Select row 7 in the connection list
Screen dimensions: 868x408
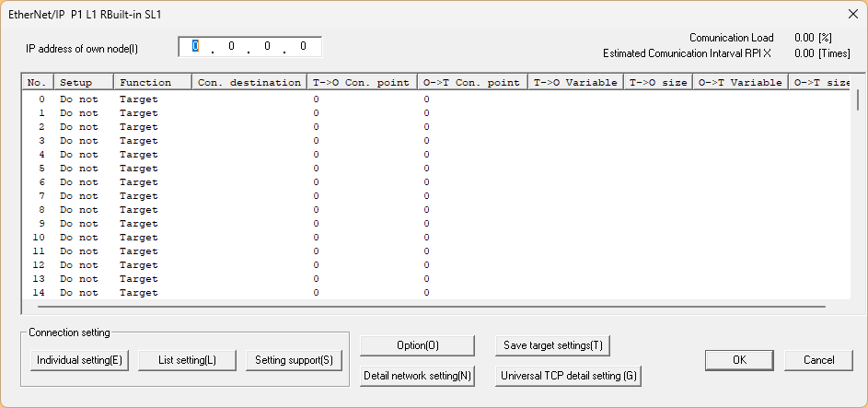(41, 196)
